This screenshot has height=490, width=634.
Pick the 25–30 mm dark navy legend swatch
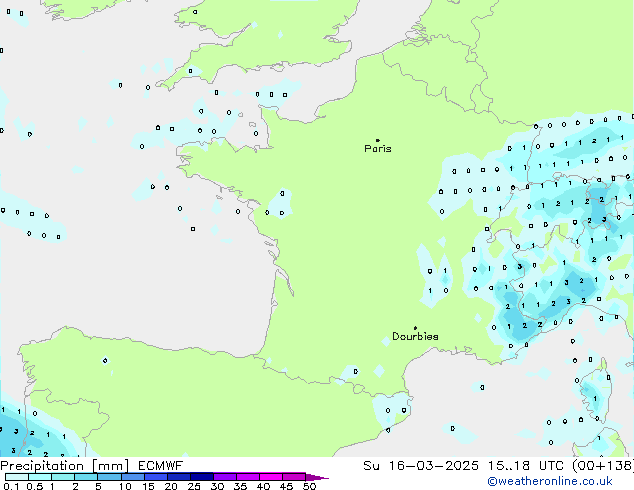tap(202, 477)
